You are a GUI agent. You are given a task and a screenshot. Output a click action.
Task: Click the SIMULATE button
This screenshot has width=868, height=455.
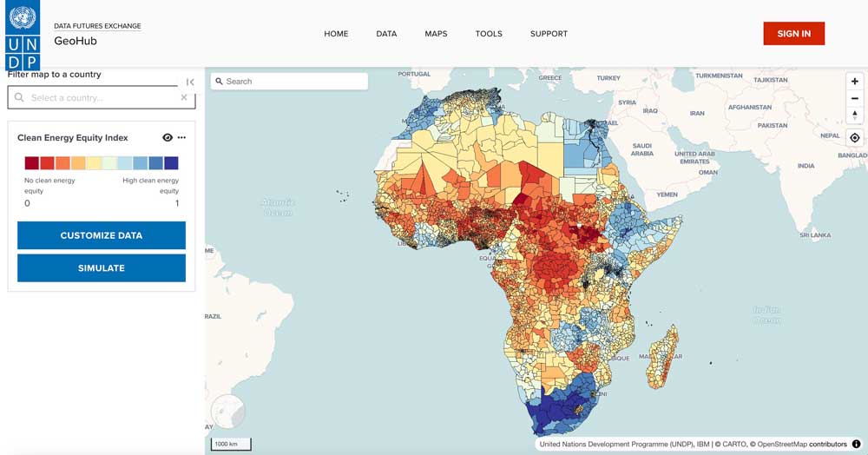(102, 268)
